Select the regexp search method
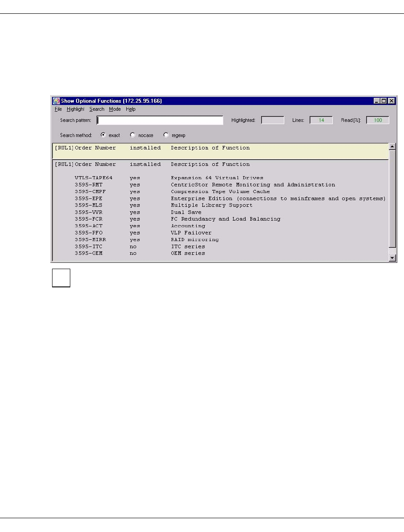Image resolution: width=404 pixels, height=532 pixels. click(166, 135)
